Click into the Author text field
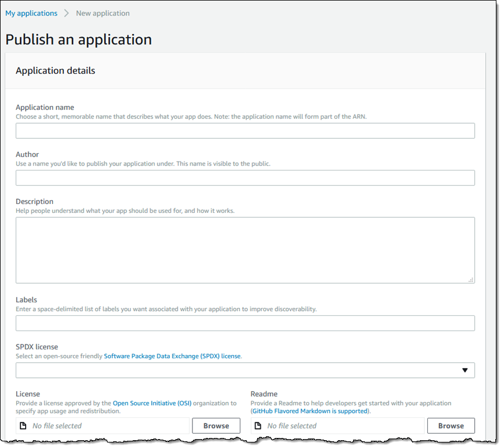The image size is (502, 448). (245, 178)
